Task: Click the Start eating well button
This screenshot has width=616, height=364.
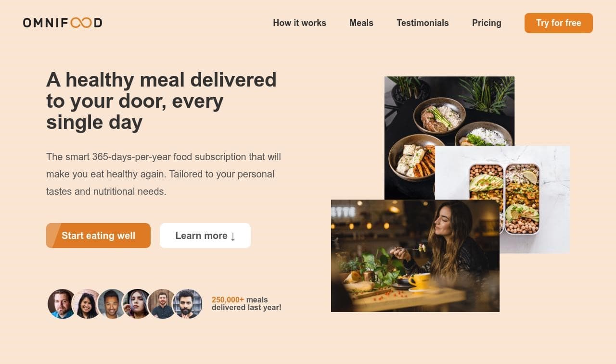Action: point(98,236)
